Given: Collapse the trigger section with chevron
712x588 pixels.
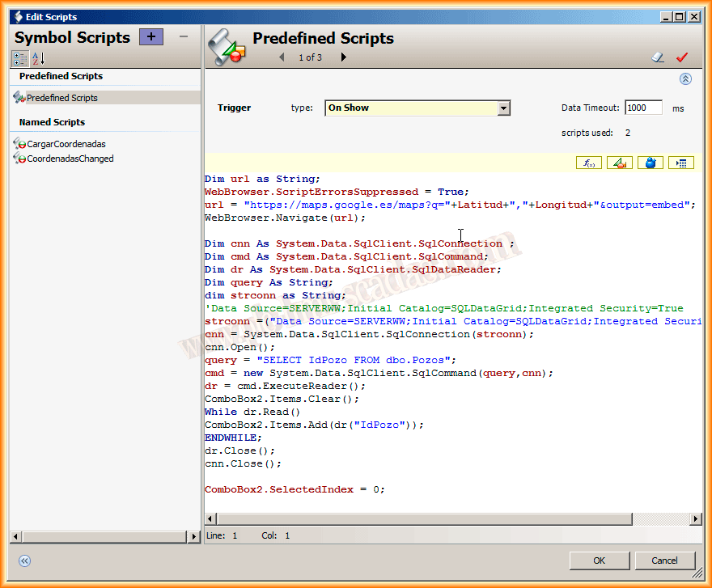Looking at the screenshot, I should click(685, 79).
